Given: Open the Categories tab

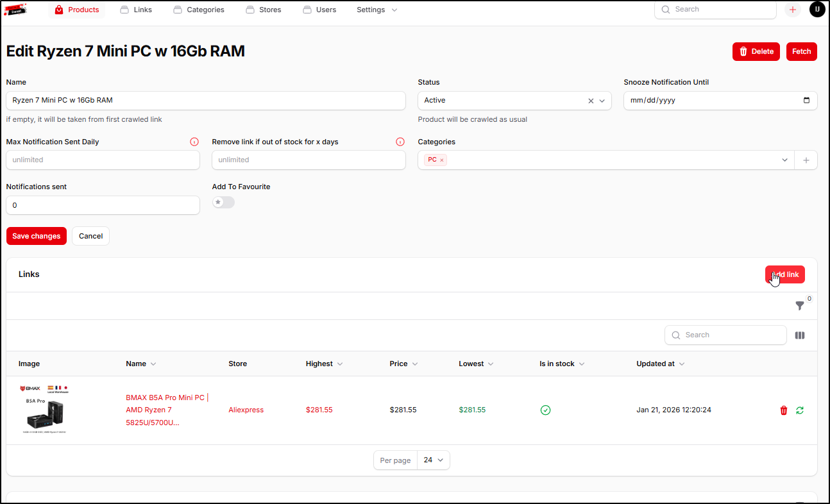Looking at the screenshot, I should coord(199,10).
